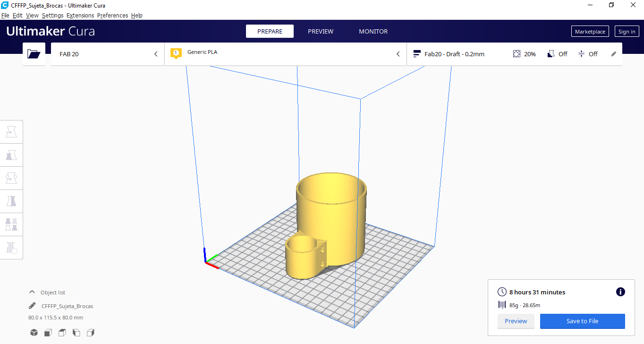The image size is (644, 344).
Task: Open the Edit menu
Action: coord(17,15)
